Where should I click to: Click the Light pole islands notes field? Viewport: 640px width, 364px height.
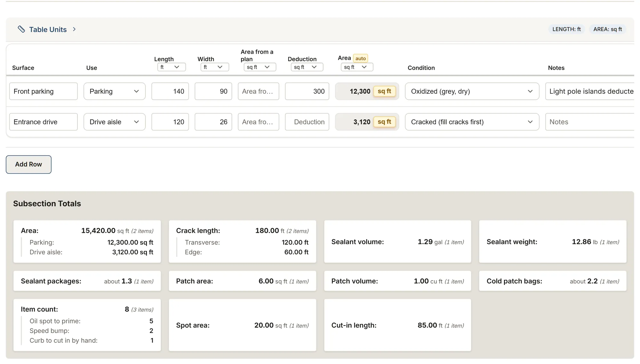pos(590,91)
